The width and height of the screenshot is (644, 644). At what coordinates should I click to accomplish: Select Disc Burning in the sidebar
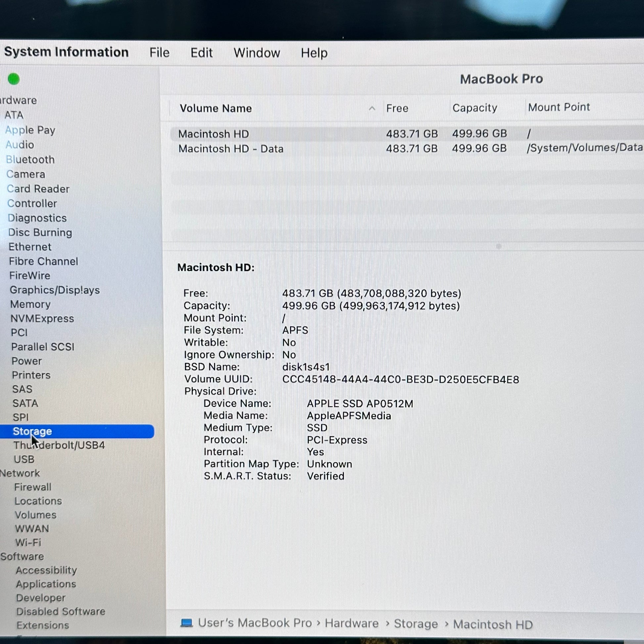(x=40, y=232)
